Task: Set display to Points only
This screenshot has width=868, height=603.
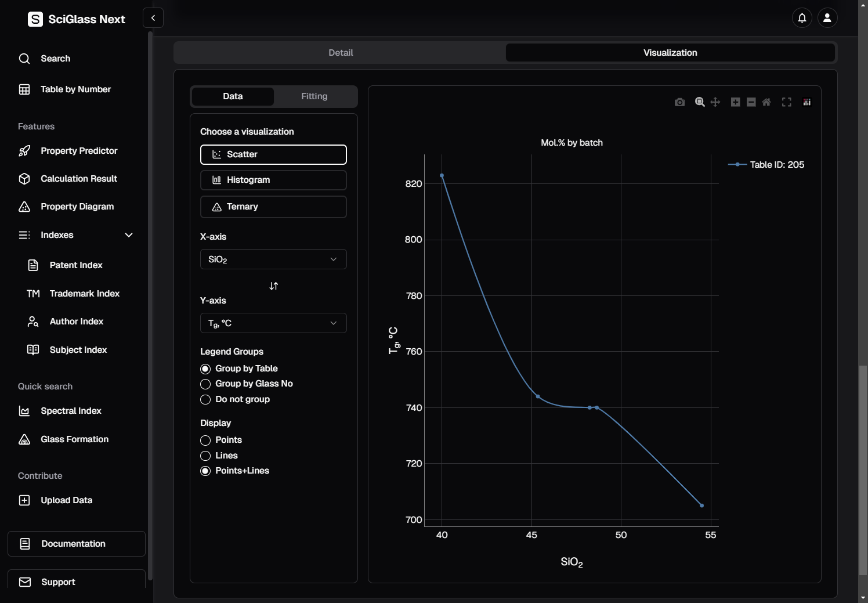Action: [x=205, y=440]
